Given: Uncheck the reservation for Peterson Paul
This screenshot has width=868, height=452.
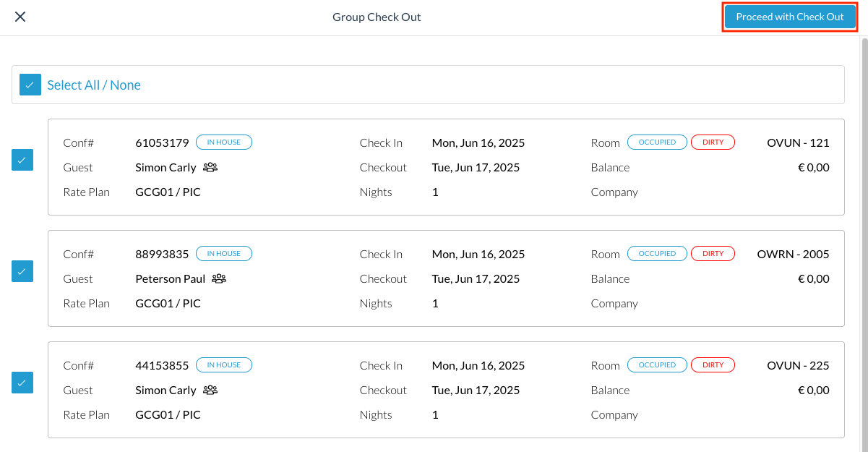Looking at the screenshot, I should pos(22,271).
